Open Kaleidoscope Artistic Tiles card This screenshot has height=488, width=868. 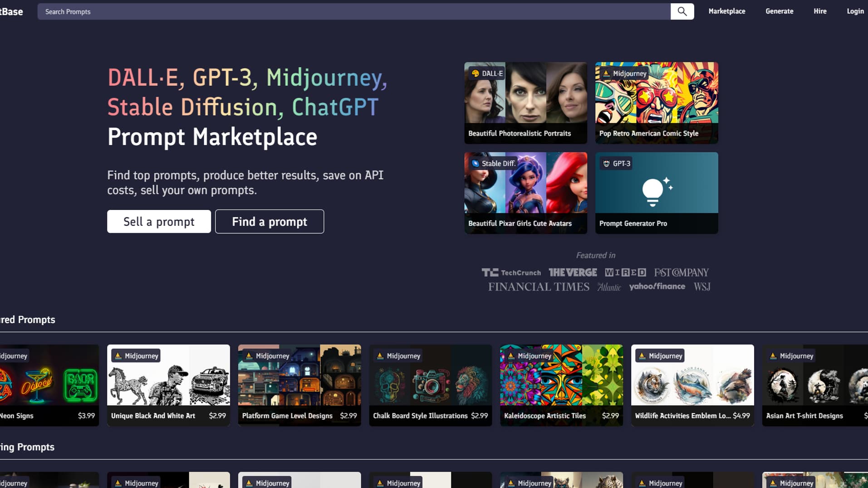tap(561, 385)
